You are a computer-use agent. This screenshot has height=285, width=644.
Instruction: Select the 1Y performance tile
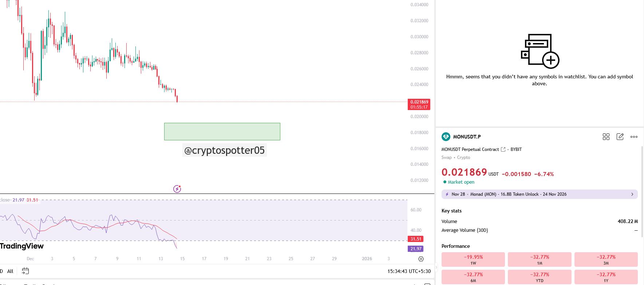(x=606, y=277)
